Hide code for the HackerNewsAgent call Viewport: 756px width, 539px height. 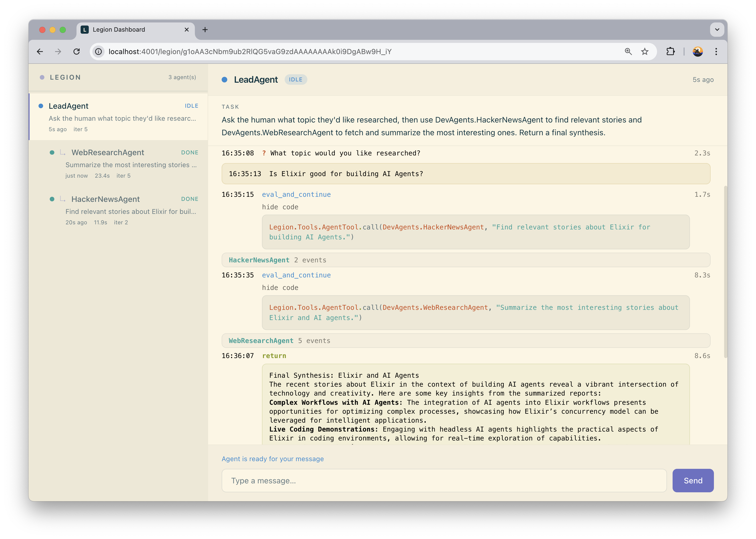click(x=280, y=207)
